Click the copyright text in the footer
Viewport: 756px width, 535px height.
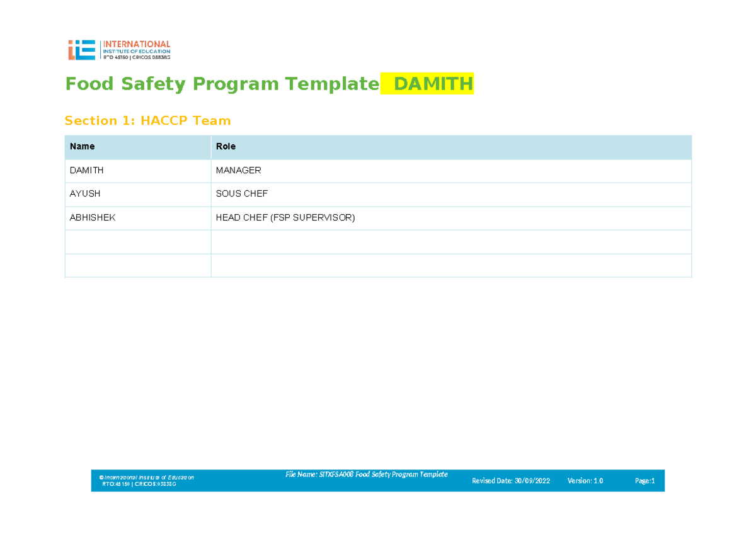tap(147, 478)
